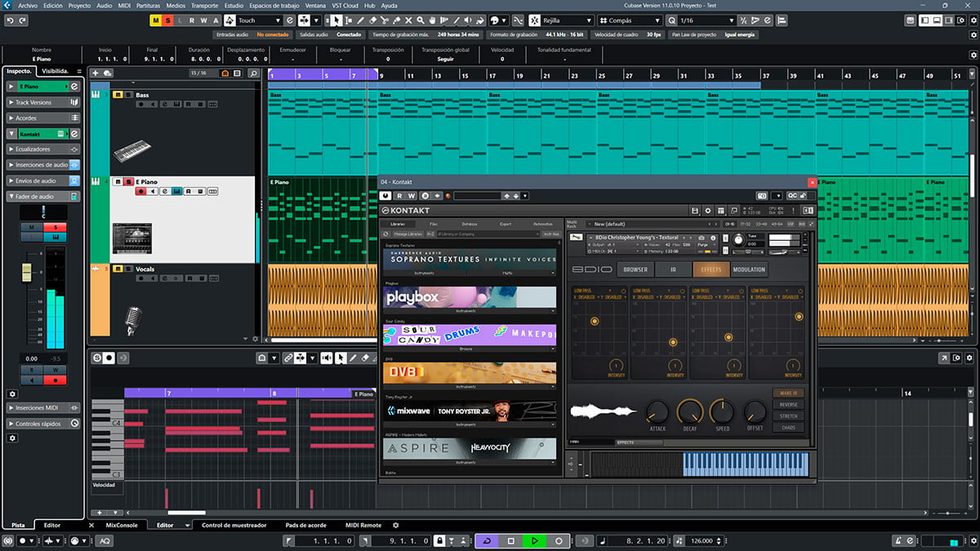980x551 pixels.
Task: Click the BROWSER button in 8Dio panel
Action: click(635, 269)
